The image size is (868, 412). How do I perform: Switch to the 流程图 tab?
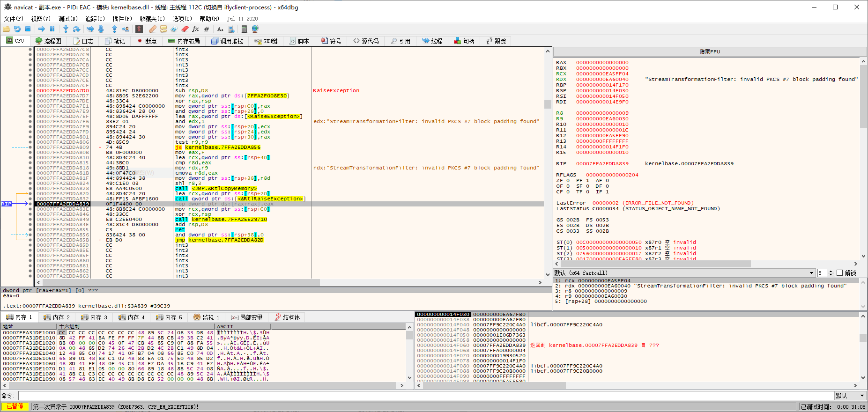tap(48, 41)
